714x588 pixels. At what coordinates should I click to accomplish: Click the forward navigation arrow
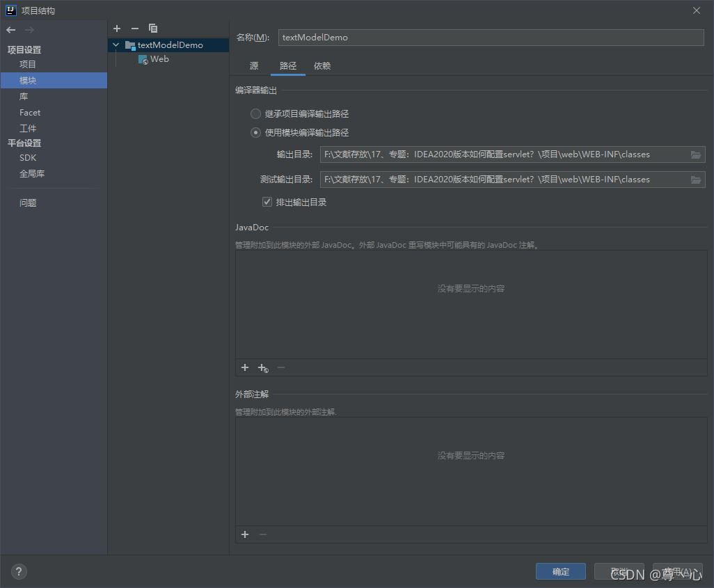(x=29, y=30)
